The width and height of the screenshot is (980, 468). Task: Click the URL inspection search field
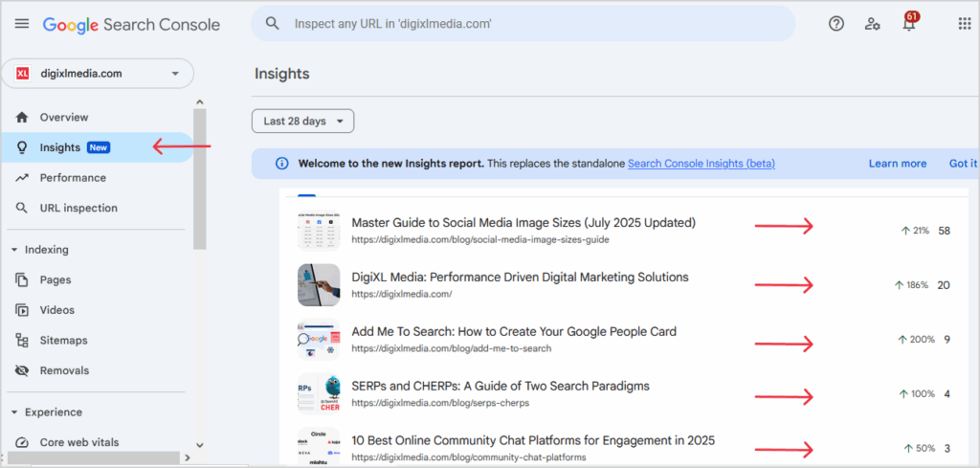(523, 24)
